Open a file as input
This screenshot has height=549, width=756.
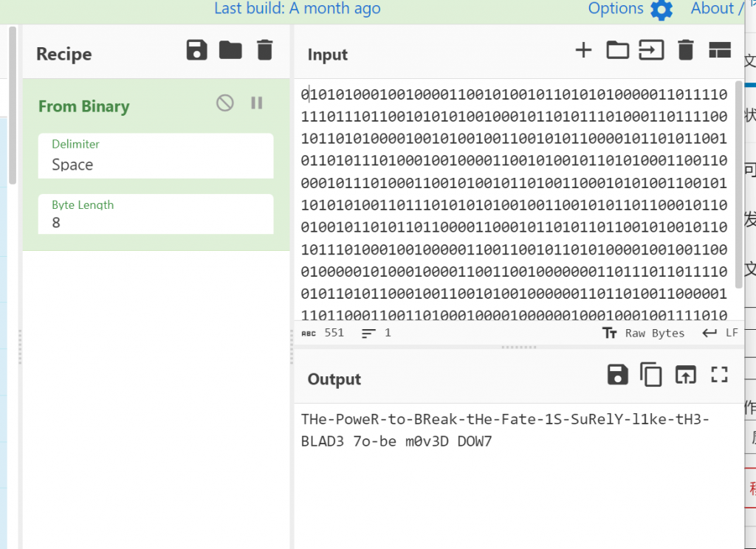click(651, 50)
